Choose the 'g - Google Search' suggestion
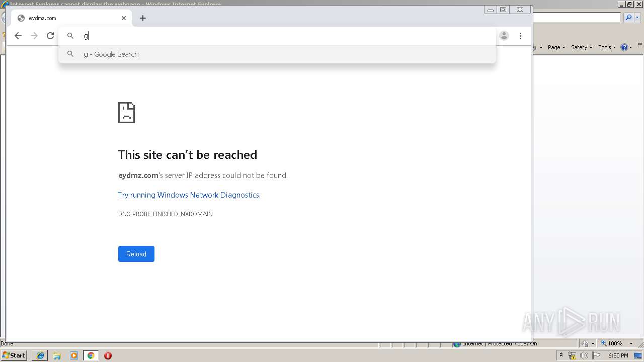Image resolution: width=644 pixels, height=362 pixels. coord(277,54)
